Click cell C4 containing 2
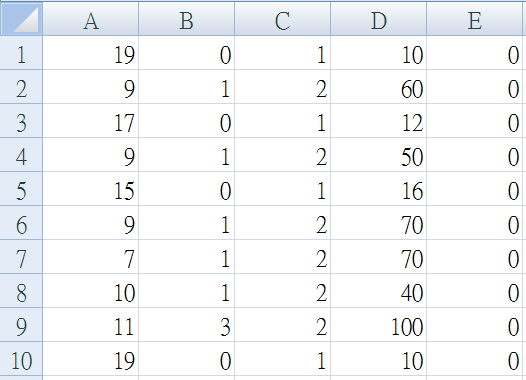 (x=282, y=155)
